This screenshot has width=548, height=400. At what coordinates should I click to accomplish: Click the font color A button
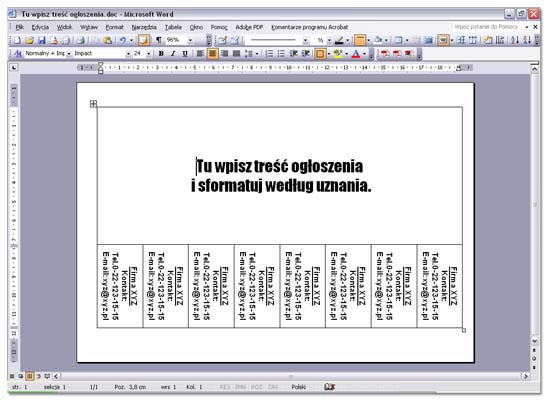(356, 53)
